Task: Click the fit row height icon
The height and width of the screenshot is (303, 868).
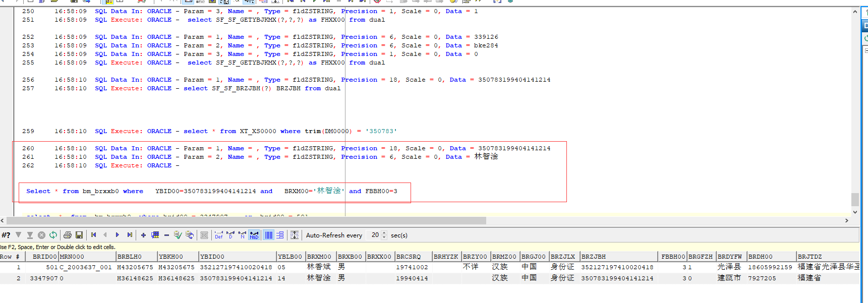Action: pos(295,235)
